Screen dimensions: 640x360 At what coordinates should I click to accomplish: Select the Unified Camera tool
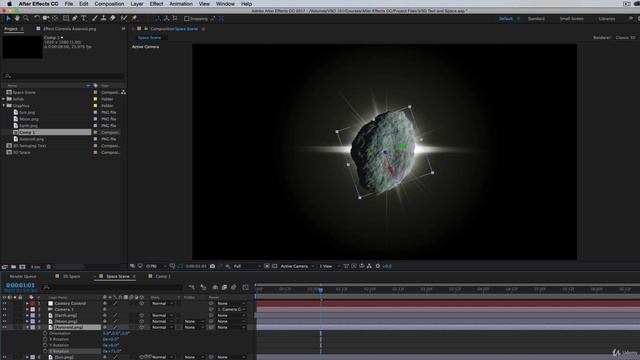pos(46,18)
